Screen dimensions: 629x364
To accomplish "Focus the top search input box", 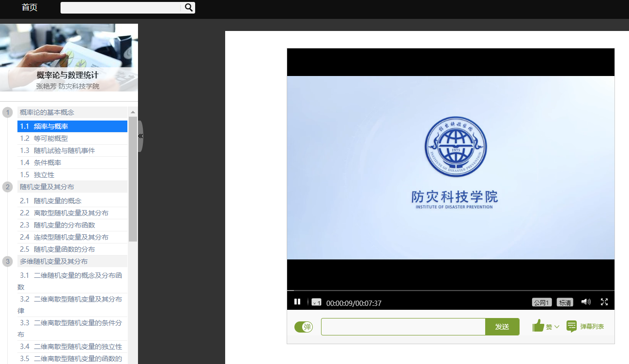I will click(122, 7).
